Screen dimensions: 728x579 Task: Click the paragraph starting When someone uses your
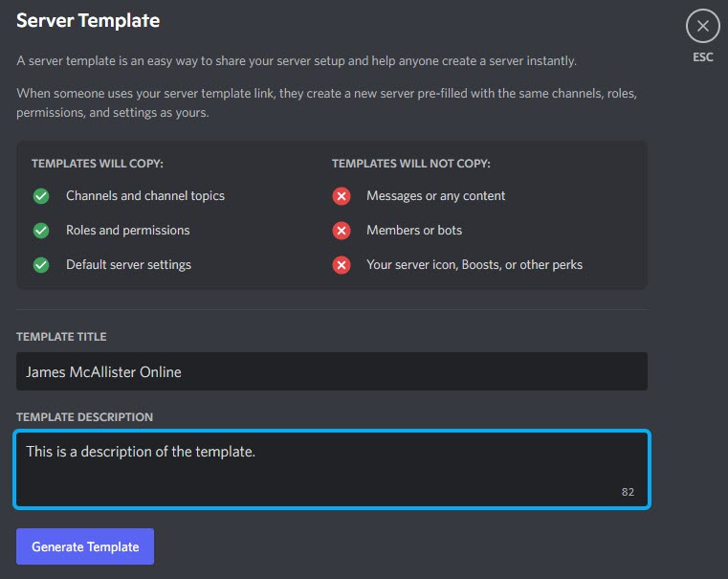pos(326,102)
